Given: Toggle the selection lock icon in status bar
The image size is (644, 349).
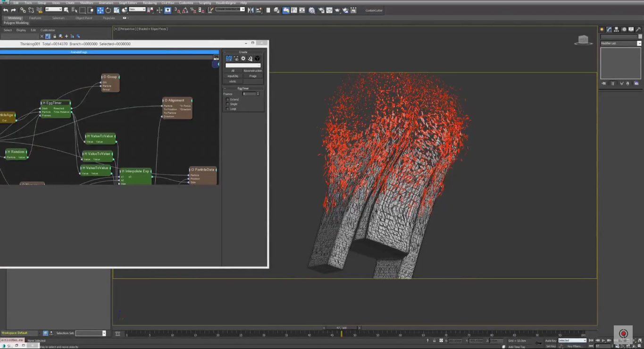Looking at the screenshot, I should click(x=434, y=340).
